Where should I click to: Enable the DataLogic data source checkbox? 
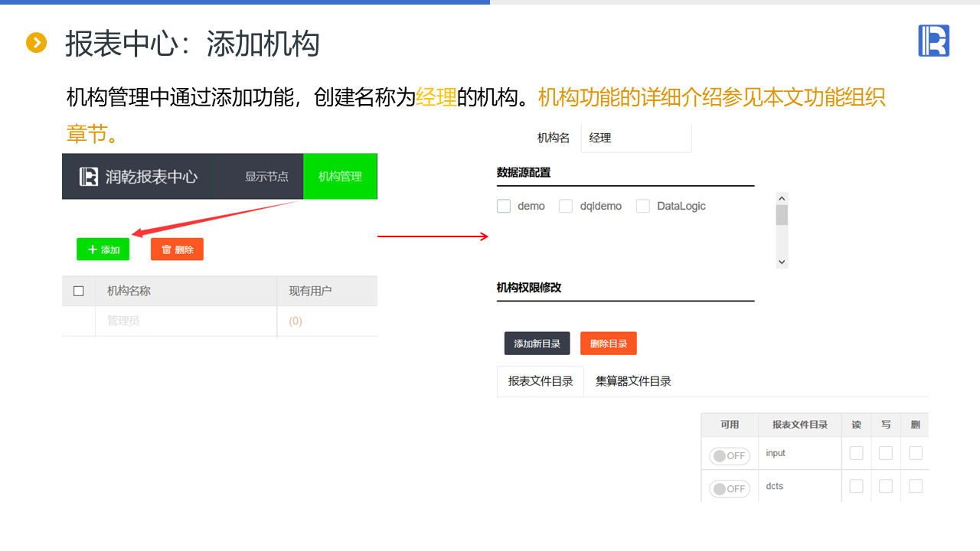[643, 206]
